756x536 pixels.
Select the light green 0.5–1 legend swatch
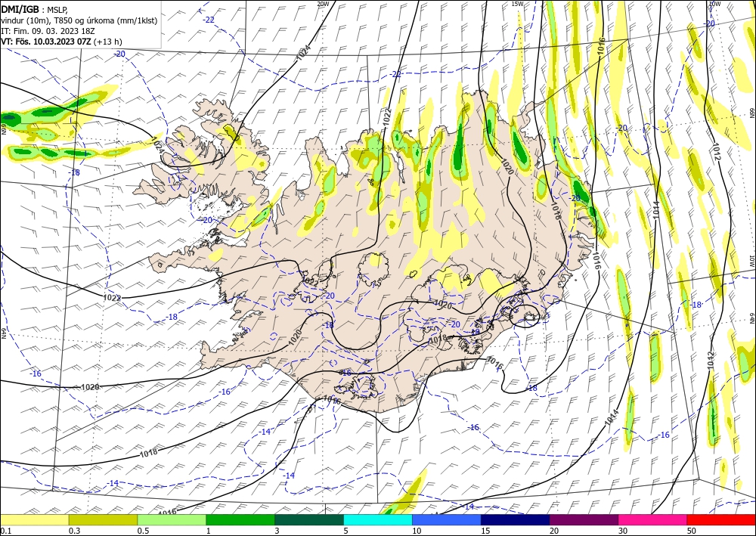[172, 520]
